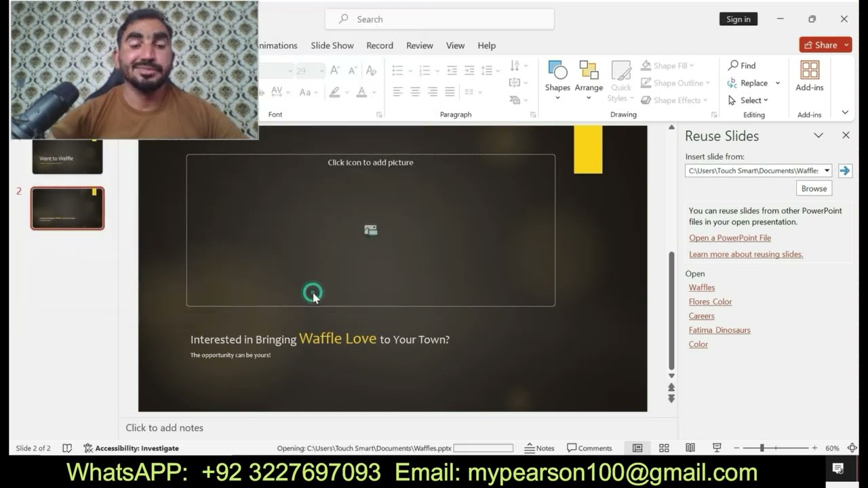
Task: Open the Slide Show tab
Action: click(x=332, y=45)
